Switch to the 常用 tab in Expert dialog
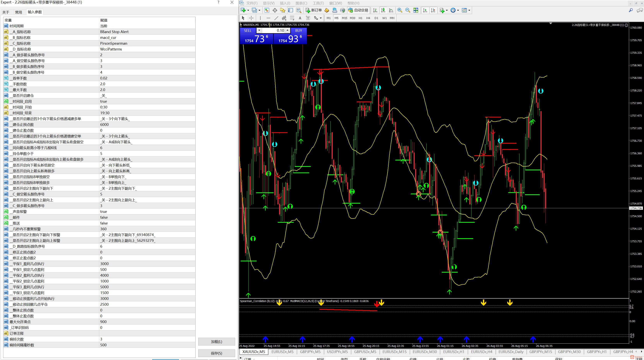The height and width of the screenshot is (360, 644). click(19, 12)
